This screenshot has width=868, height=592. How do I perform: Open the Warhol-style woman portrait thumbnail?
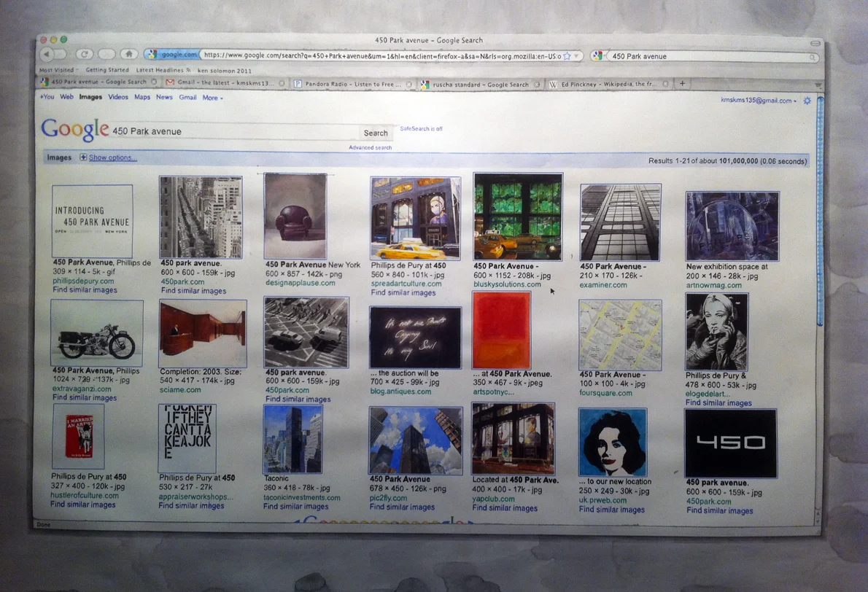612,442
